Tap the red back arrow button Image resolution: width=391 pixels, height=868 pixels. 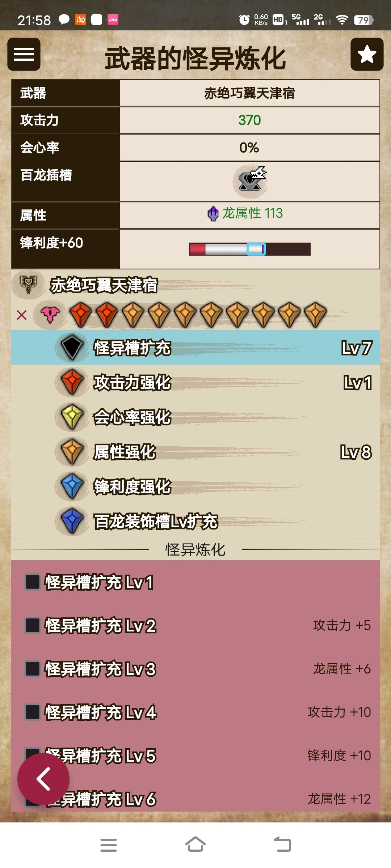43,779
